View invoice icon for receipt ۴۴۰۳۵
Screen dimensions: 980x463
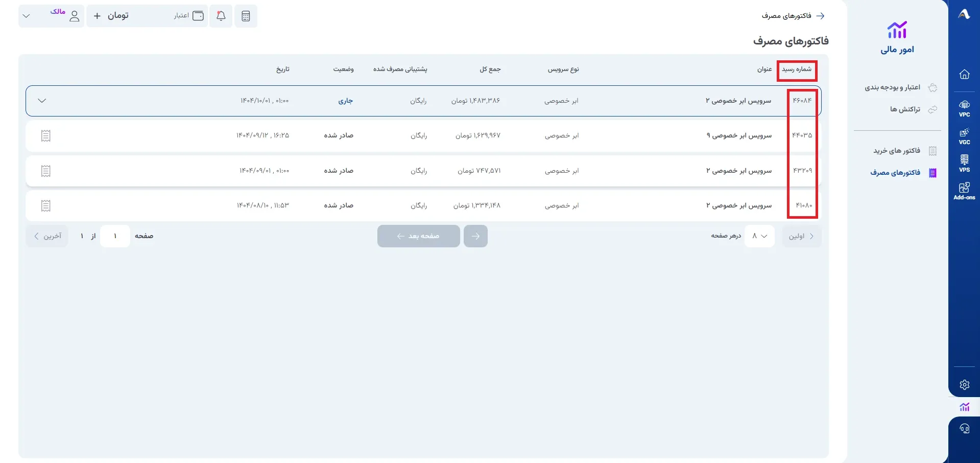coord(46,136)
